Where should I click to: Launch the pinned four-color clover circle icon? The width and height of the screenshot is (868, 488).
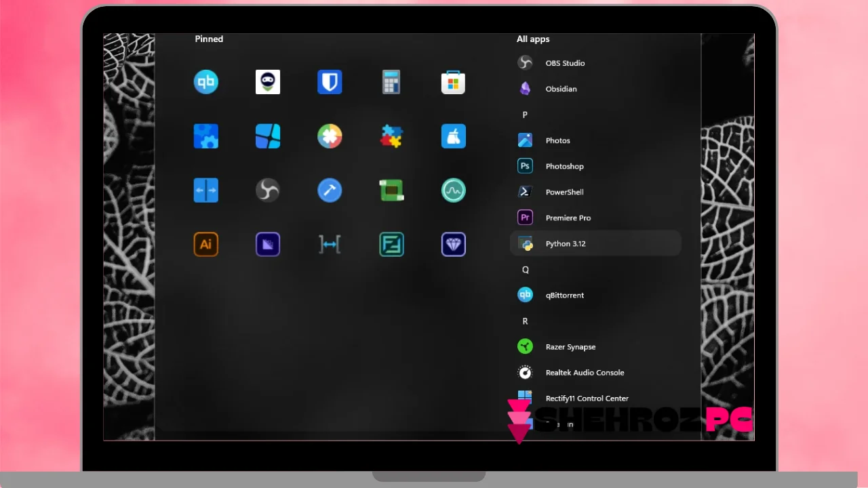pos(330,136)
